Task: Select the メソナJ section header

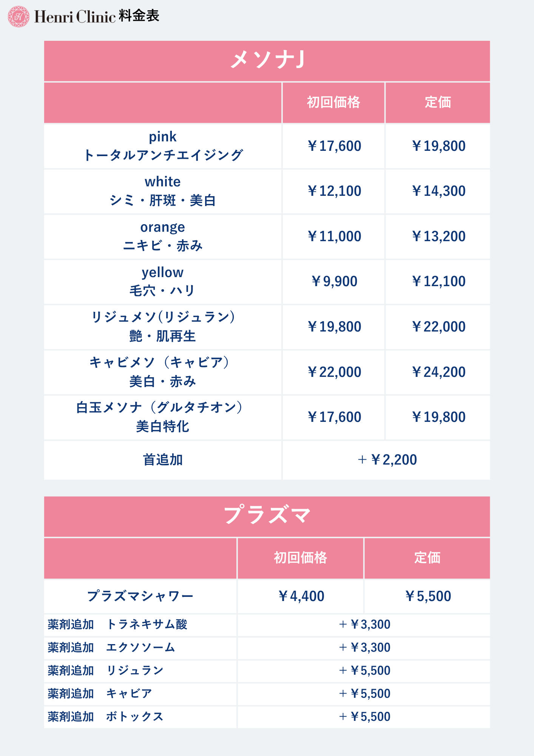Action: click(267, 61)
